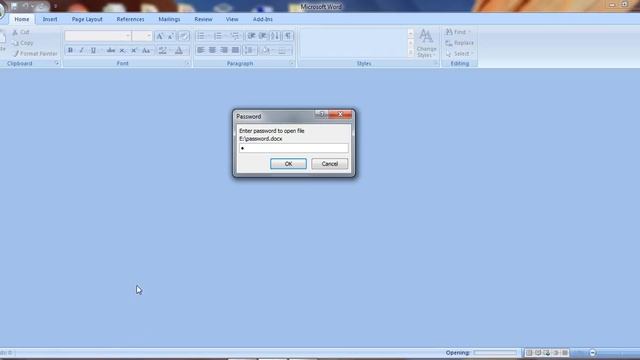Image resolution: width=640 pixels, height=360 pixels.
Task: Cancel the Password dialog
Action: (x=329, y=164)
